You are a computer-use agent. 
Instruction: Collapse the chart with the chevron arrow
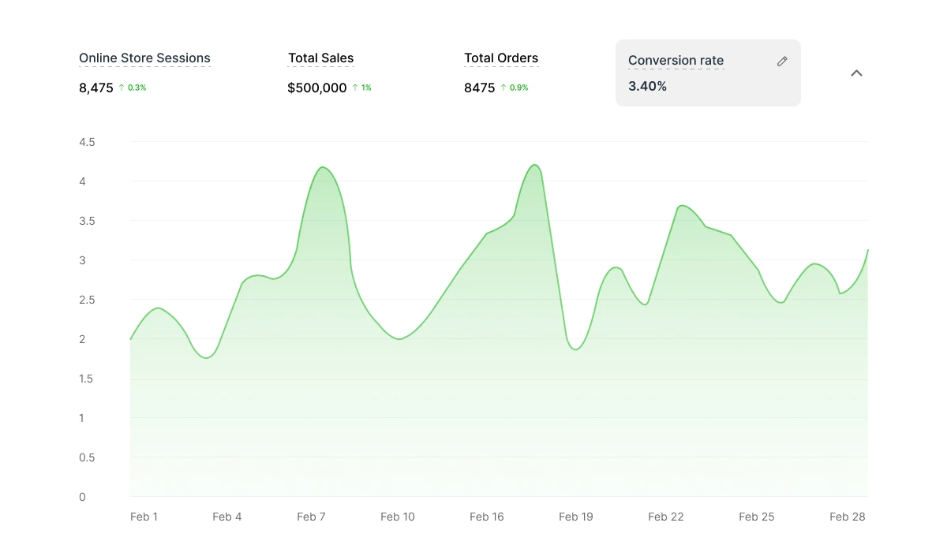[856, 73]
